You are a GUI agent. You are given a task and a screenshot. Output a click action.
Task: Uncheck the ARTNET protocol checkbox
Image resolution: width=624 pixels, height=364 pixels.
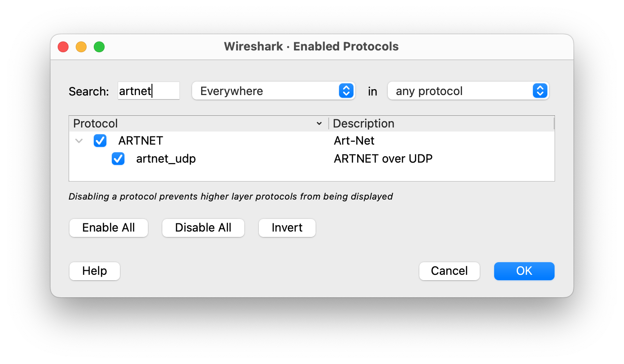point(100,141)
